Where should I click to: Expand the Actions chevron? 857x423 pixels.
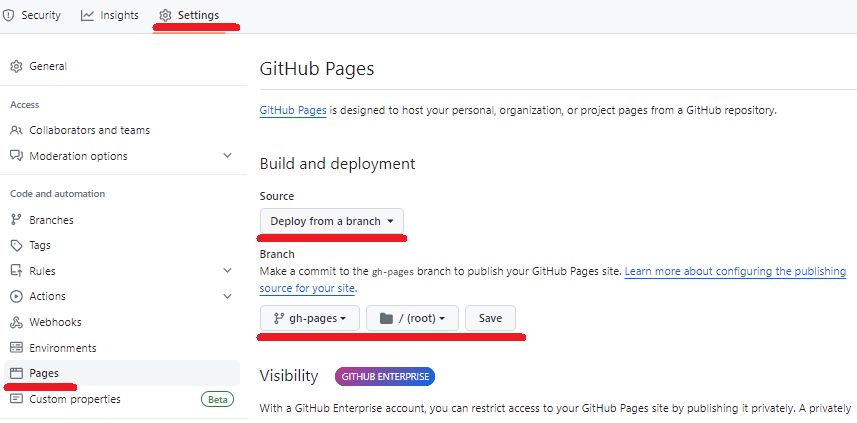(x=228, y=296)
